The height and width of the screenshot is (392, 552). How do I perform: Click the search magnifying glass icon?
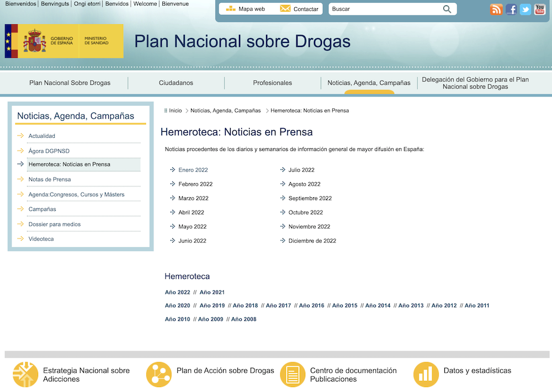coord(447,9)
